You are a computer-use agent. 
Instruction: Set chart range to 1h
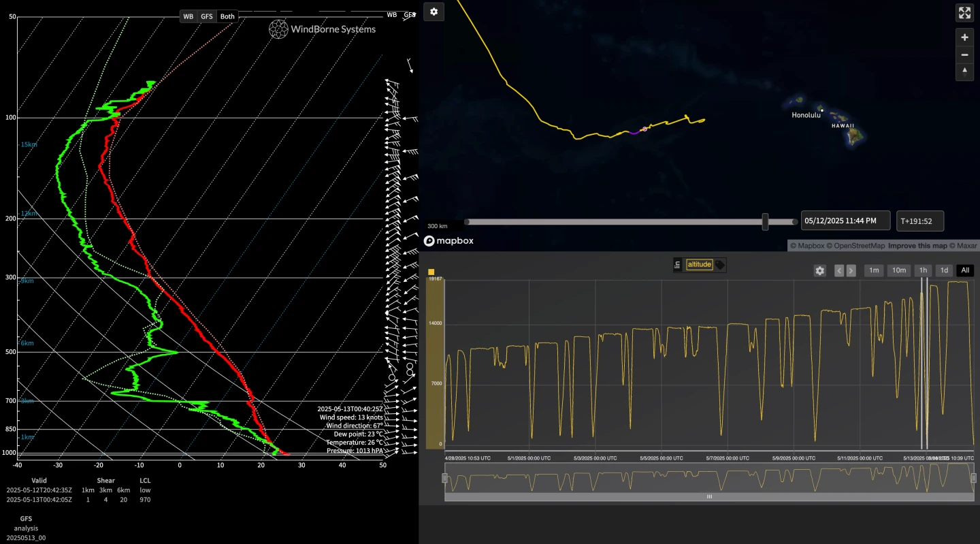pos(923,270)
